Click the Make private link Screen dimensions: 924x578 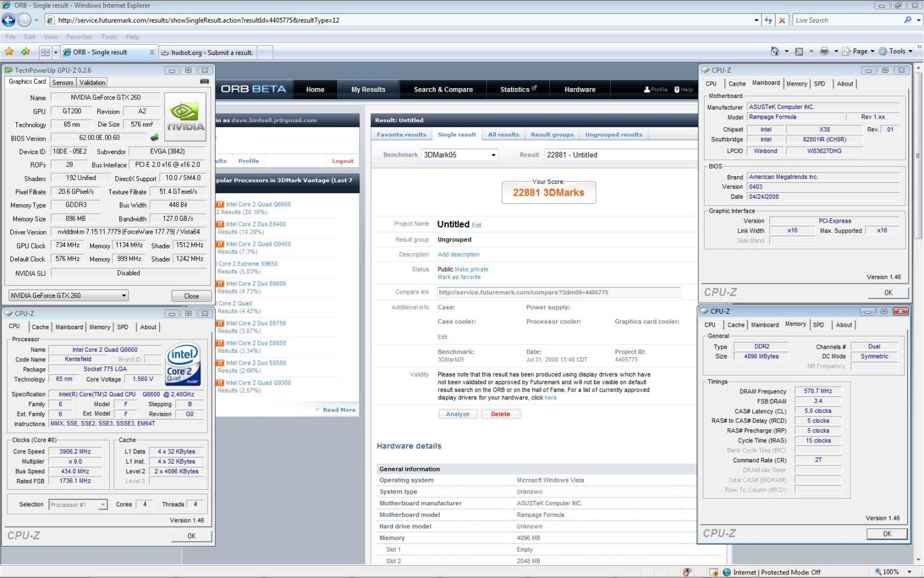point(471,269)
